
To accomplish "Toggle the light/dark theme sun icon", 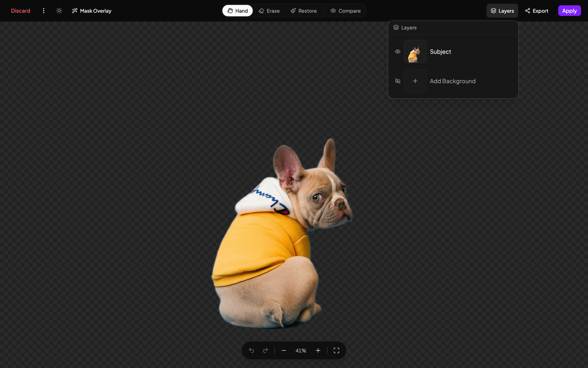I will 59,11.
